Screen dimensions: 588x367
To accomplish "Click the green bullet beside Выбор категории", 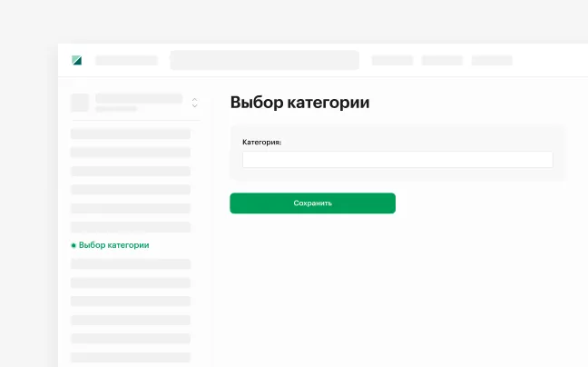I will pos(73,245).
